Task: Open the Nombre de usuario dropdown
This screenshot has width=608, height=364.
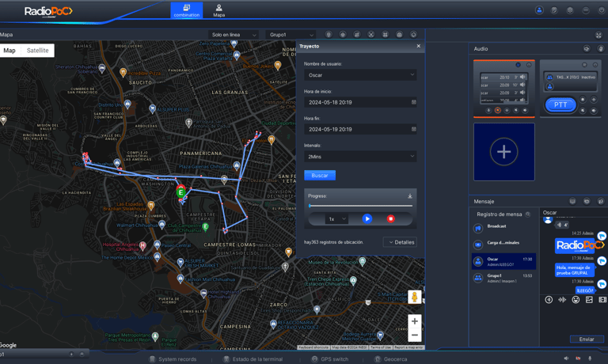Action: 359,75
